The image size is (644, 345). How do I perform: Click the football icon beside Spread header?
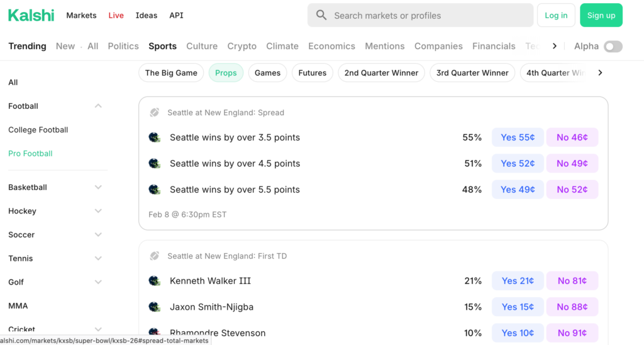pyautogui.click(x=155, y=113)
